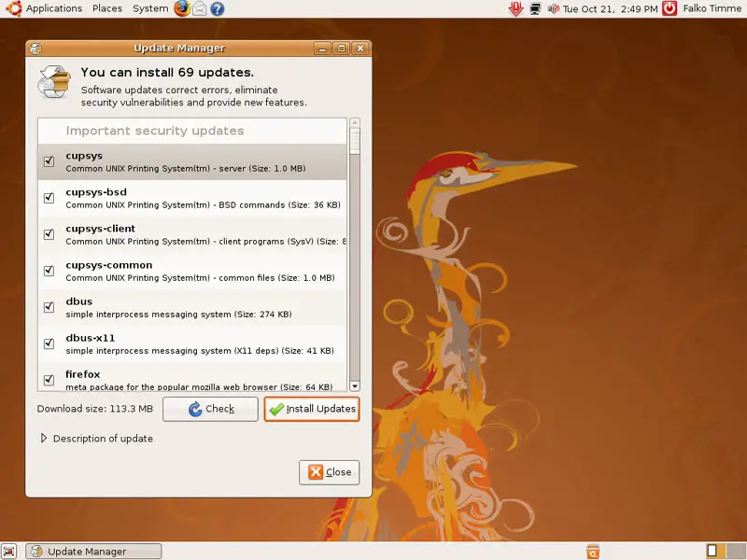Click the 'cupsys-common' package name

click(109, 265)
